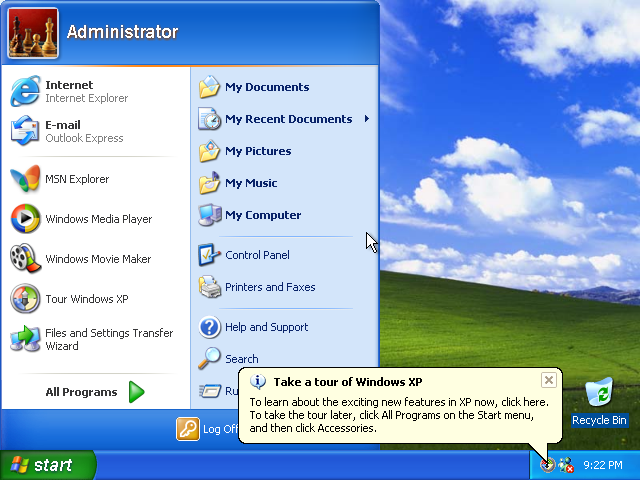Open My Music folder icon

point(209,183)
